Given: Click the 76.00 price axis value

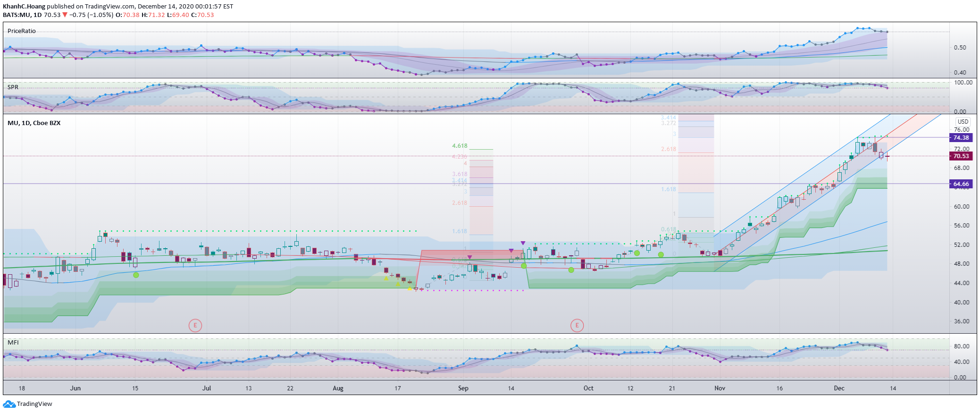Looking at the screenshot, I should coord(962,130).
